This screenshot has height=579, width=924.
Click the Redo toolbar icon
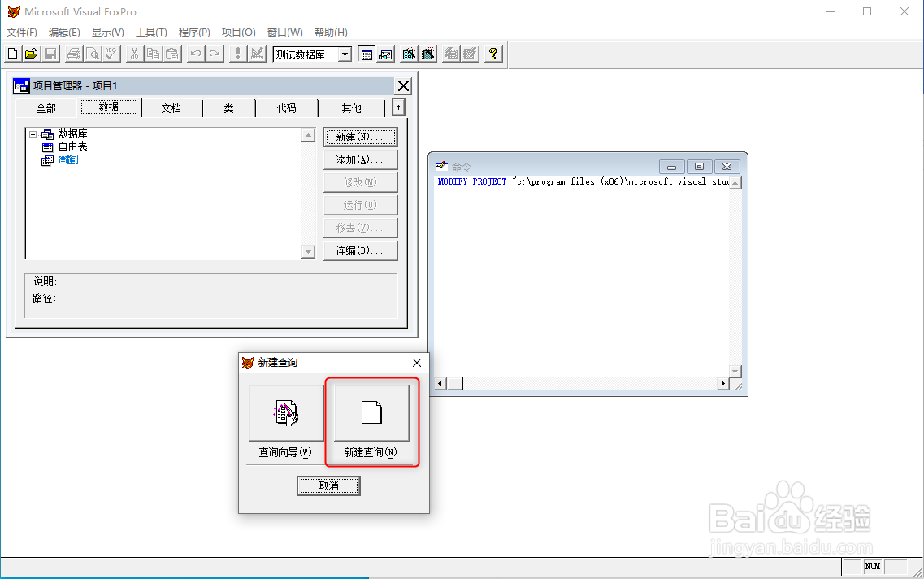pyautogui.click(x=215, y=54)
